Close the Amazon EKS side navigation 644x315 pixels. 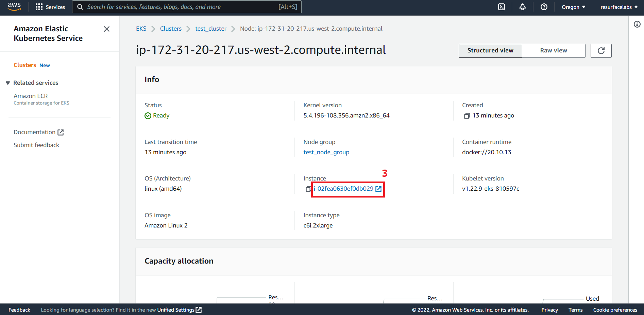(107, 29)
